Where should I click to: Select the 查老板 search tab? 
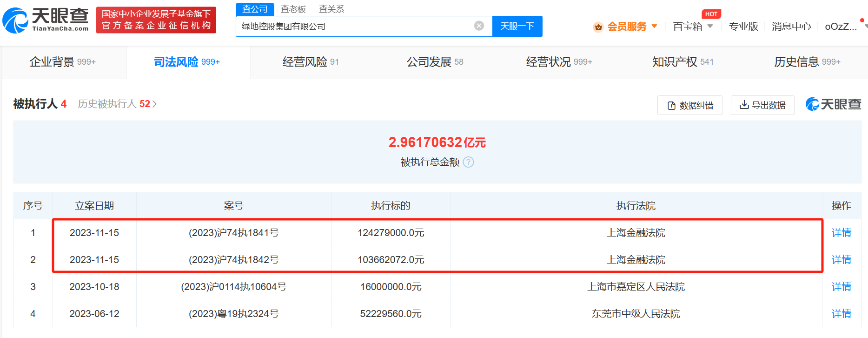coord(293,9)
